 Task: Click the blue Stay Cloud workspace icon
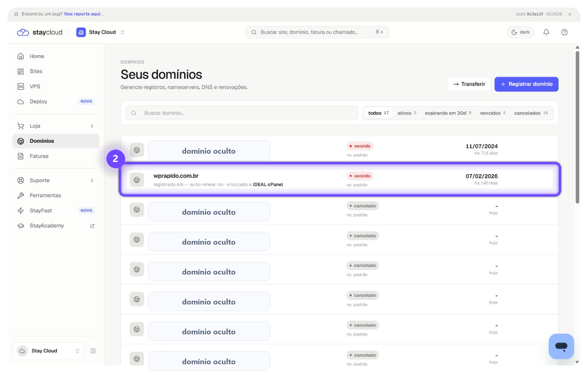81,32
